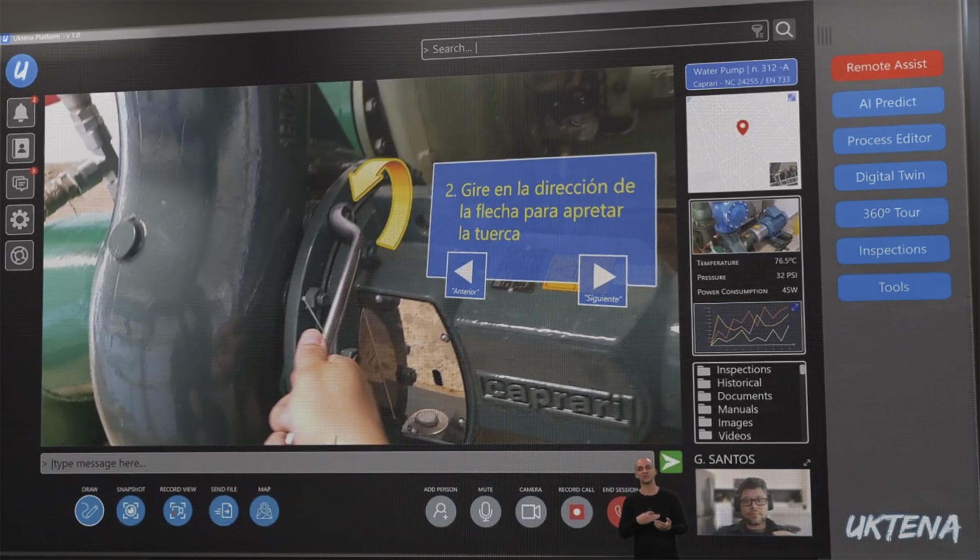This screenshot has width=980, height=560.
Task: Click the G. SANTOS name label
Action: tap(724, 459)
